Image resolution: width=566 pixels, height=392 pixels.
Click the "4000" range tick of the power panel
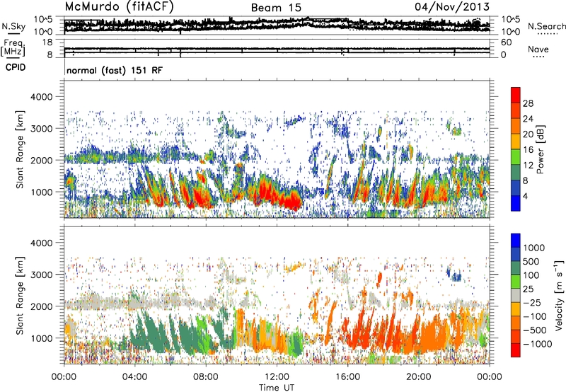[43, 97]
